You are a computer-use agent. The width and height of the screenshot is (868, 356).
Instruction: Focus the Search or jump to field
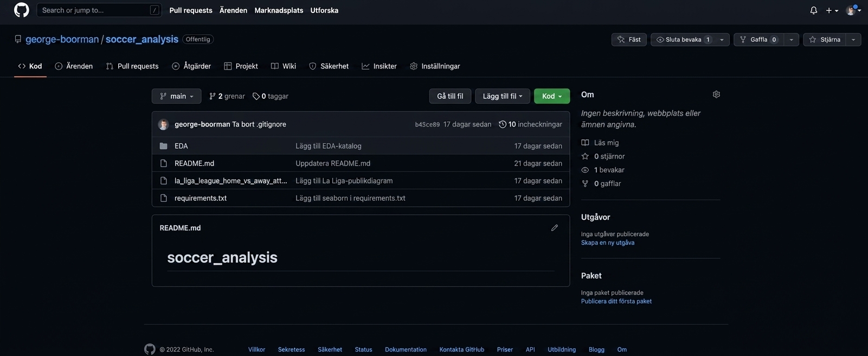[99, 10]
